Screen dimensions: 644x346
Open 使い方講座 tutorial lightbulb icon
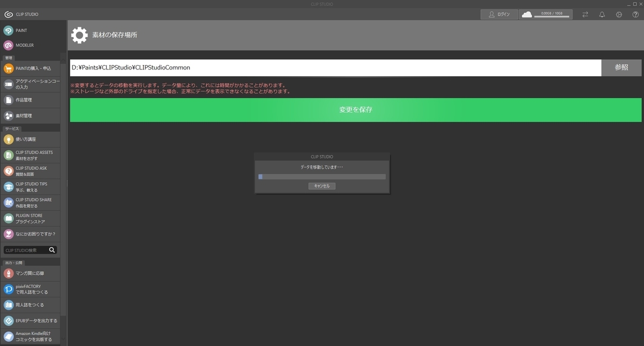tap(9, 139)
